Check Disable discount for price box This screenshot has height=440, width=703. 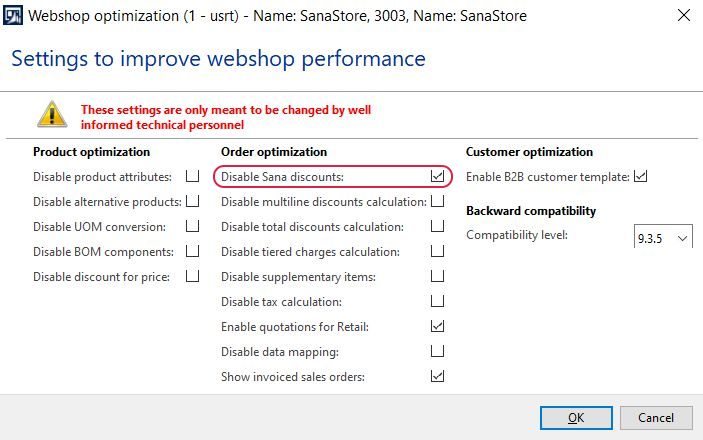coord(192,276)
